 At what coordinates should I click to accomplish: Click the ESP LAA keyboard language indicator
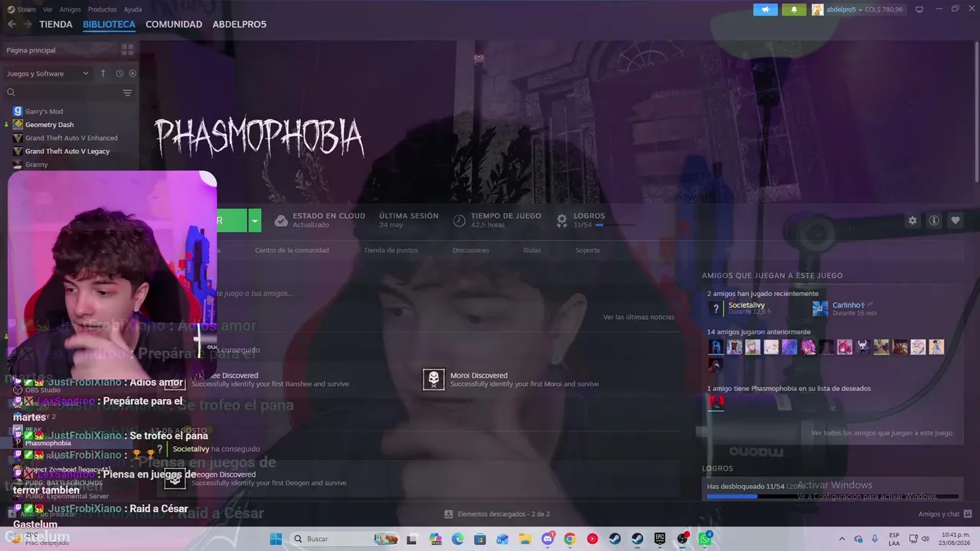pyautogui.click(x=894, y=539)
